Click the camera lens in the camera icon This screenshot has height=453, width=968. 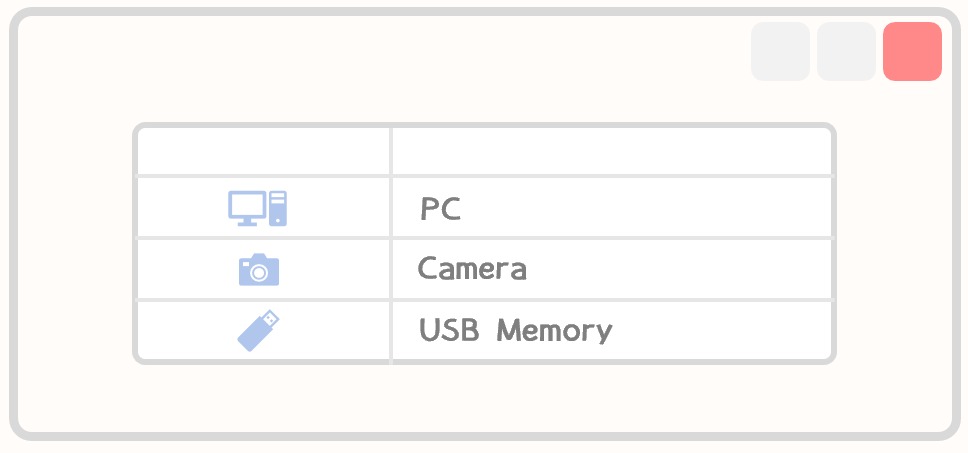coord(259,273)
